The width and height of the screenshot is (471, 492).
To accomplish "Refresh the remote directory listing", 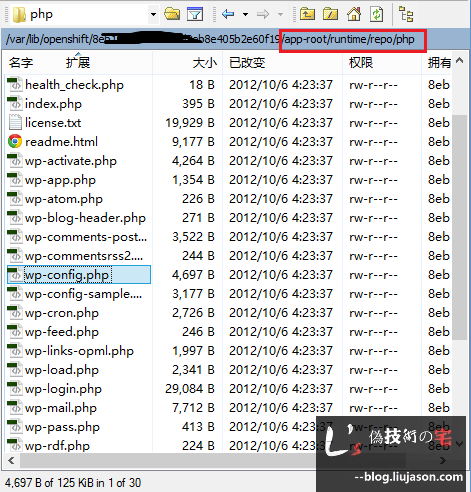I will tap(377, 14).
